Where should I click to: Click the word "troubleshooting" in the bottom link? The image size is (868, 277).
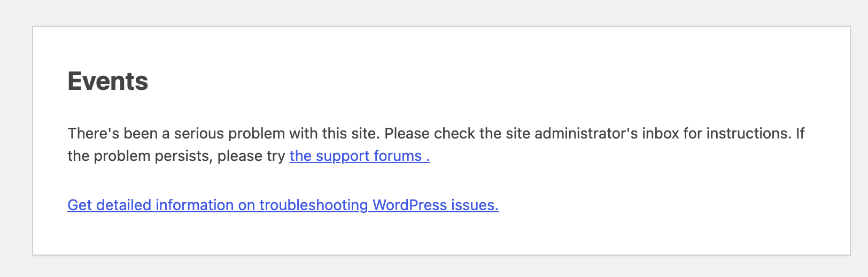pyautogui.click(x=314, y=205)
